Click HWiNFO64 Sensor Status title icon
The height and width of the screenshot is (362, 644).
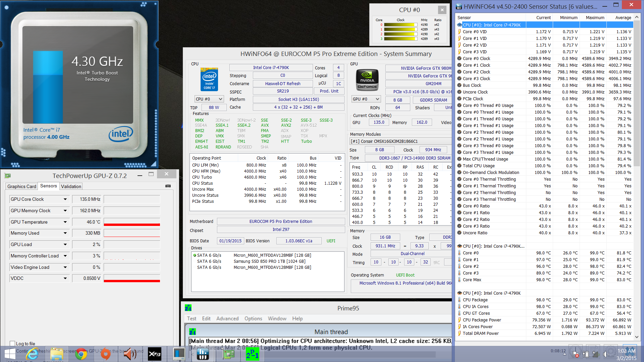459,6
